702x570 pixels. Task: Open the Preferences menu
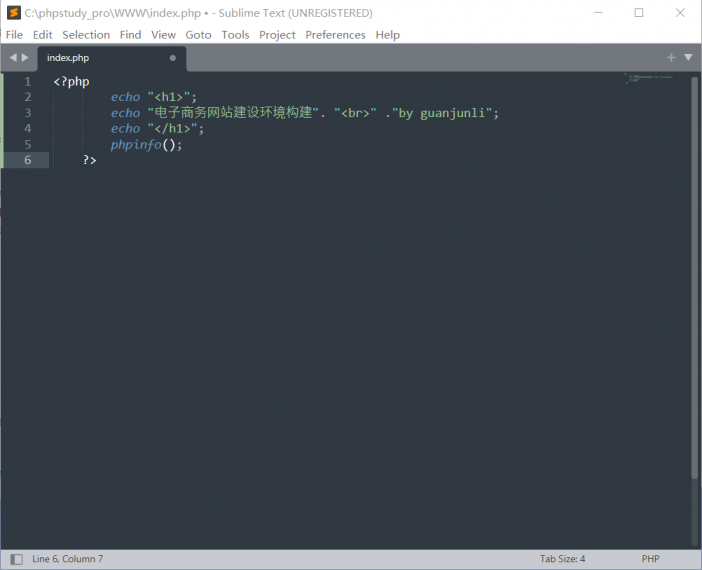335,34
